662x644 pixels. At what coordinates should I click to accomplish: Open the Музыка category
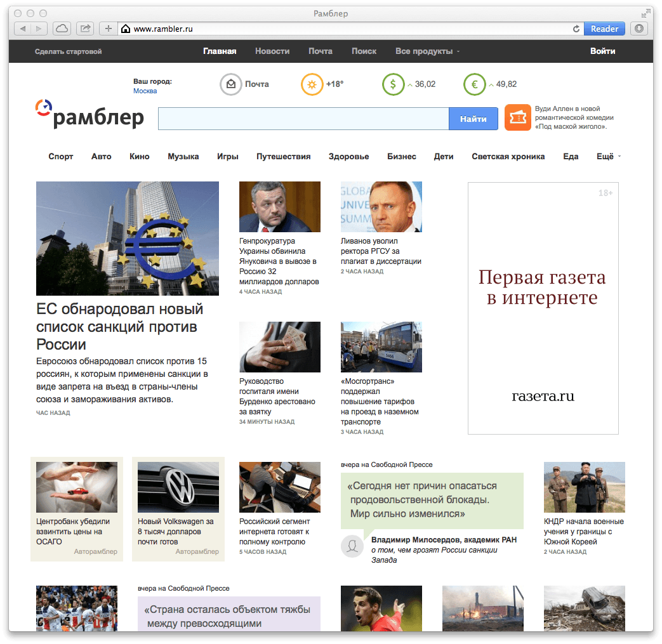click(183, 157)
